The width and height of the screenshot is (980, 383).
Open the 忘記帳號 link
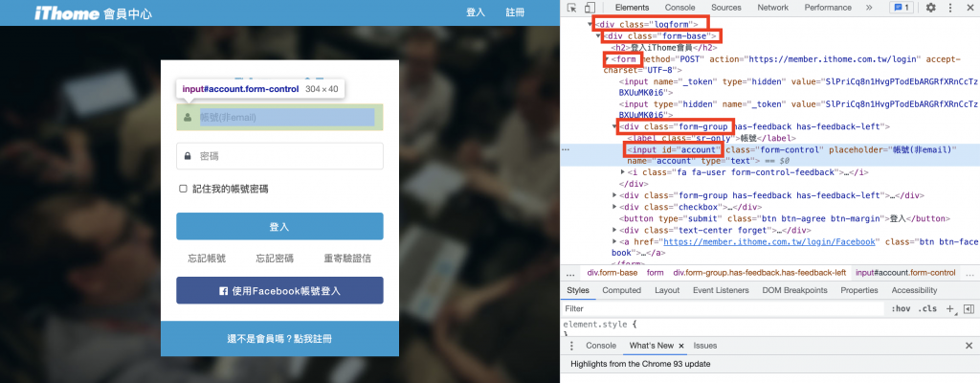pos(207,259)
